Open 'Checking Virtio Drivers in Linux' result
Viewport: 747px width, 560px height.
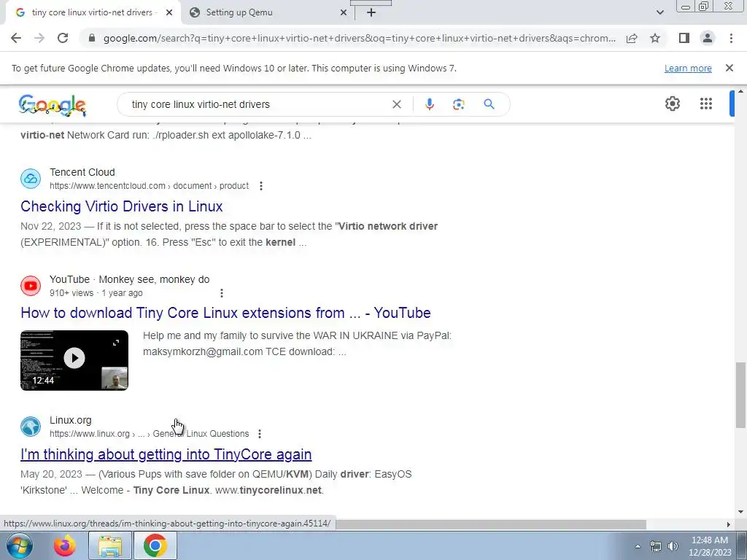point(122,206)
